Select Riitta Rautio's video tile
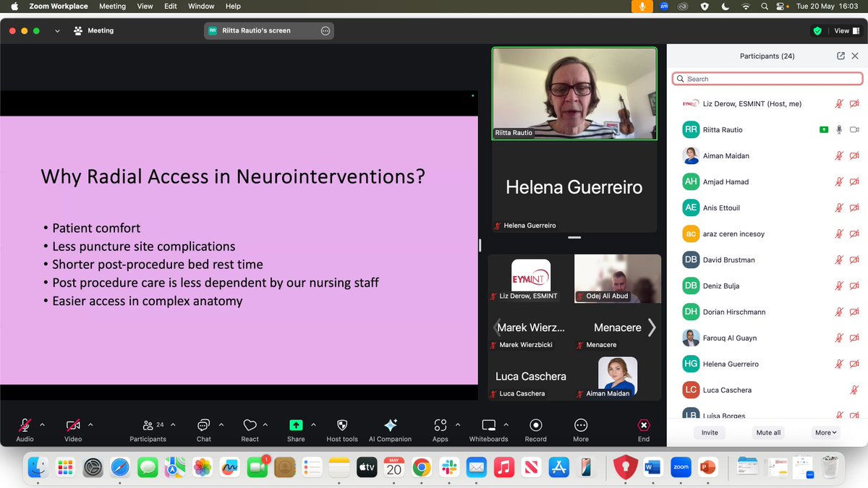The width and height of the screenshot is (868, 488). [574, 93]
